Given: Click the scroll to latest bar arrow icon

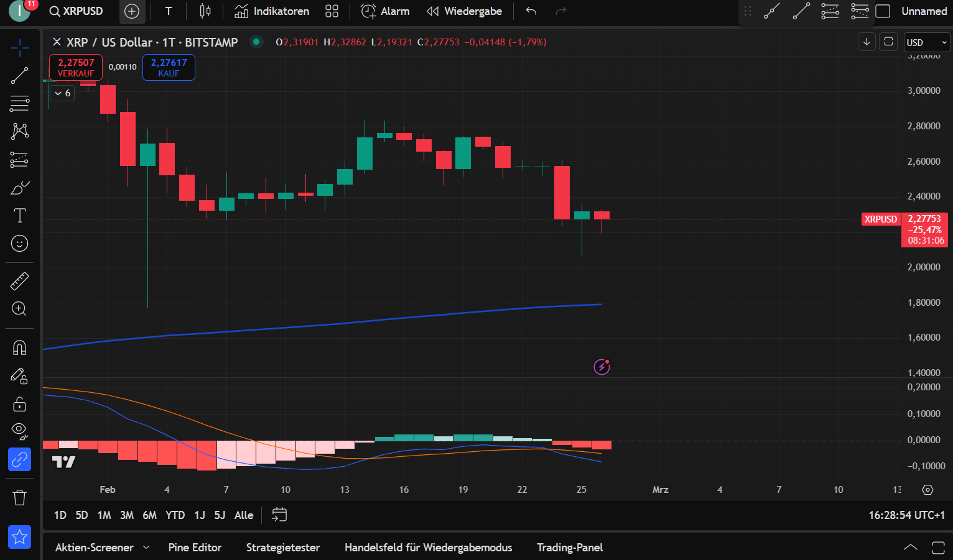Looking at the screenshot, I should (x=867, y=42).
